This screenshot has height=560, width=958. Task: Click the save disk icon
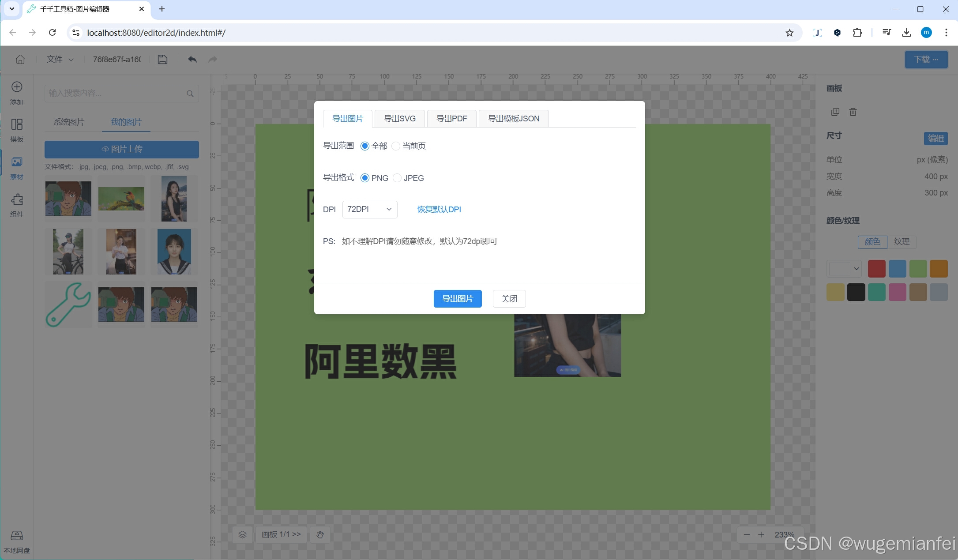tap(162, 59)
